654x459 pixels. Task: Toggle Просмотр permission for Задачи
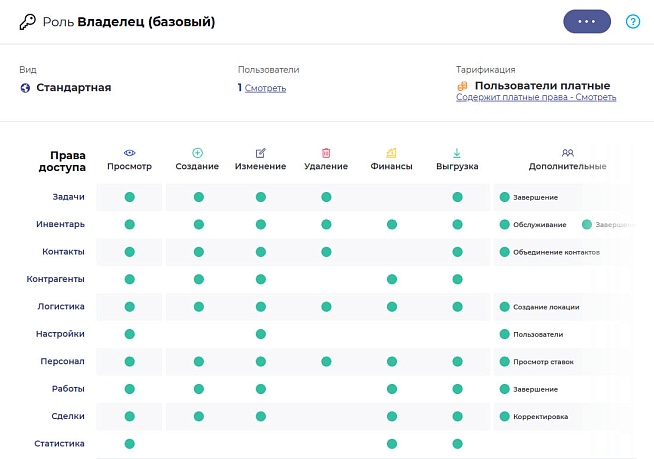tap(130, 197)
